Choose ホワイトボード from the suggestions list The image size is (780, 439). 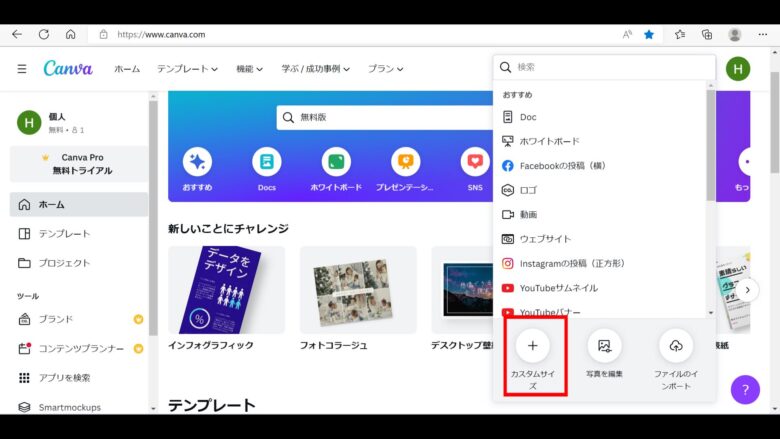click(x=599, y=141)
